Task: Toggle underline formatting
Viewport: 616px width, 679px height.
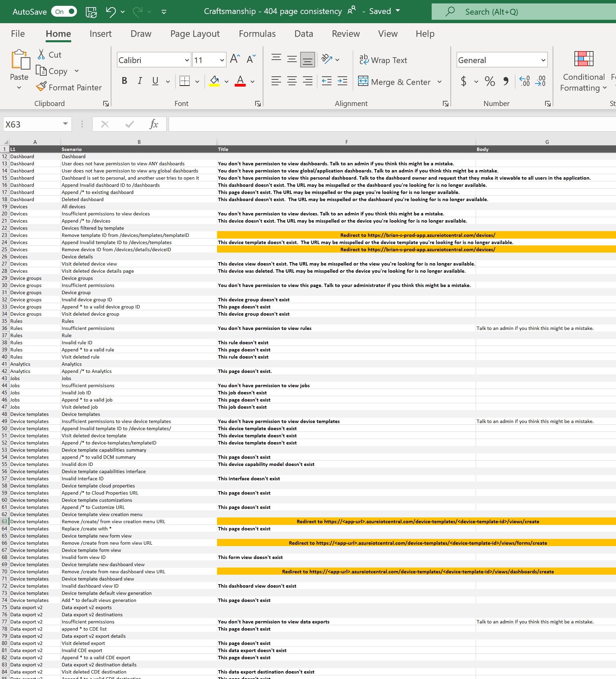Action: pyautogui.click(x=155, y=81)
